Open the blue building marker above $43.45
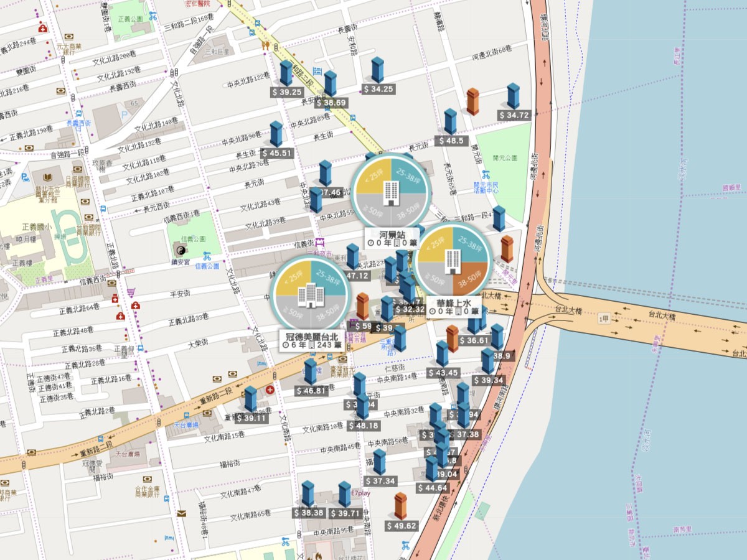This screenshot has width=747, height=560. click(443, 353)
